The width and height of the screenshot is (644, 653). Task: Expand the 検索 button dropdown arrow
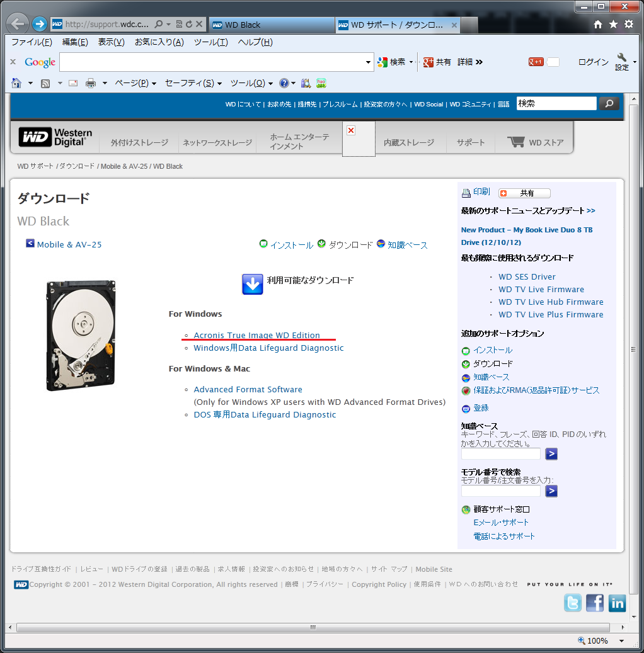click(x=411, y=62)
